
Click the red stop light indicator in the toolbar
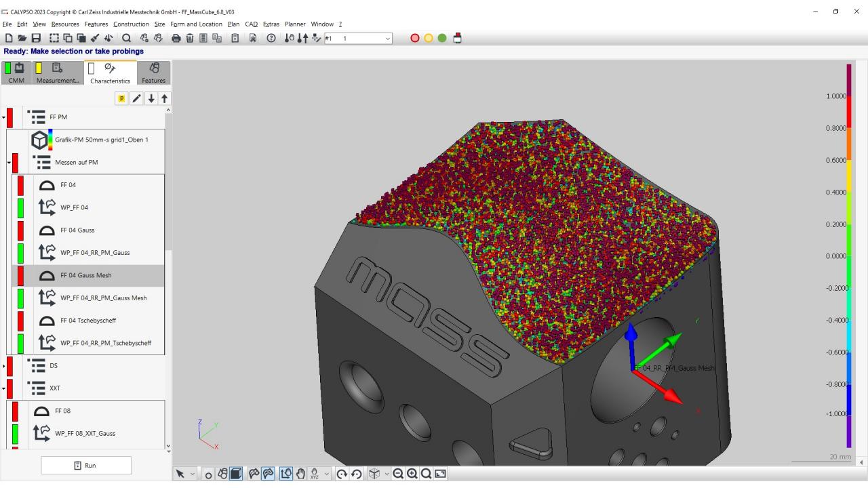pos(414,38)
